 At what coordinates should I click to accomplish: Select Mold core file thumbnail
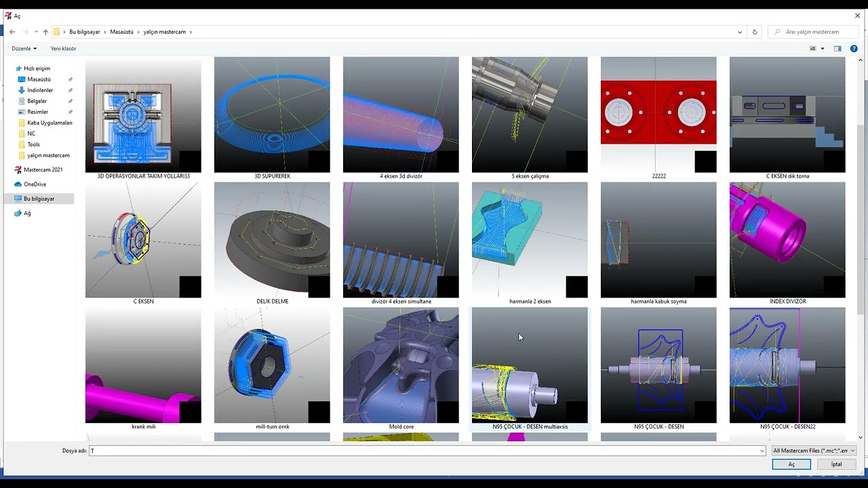pyautogui.click(x=401, y=365)
